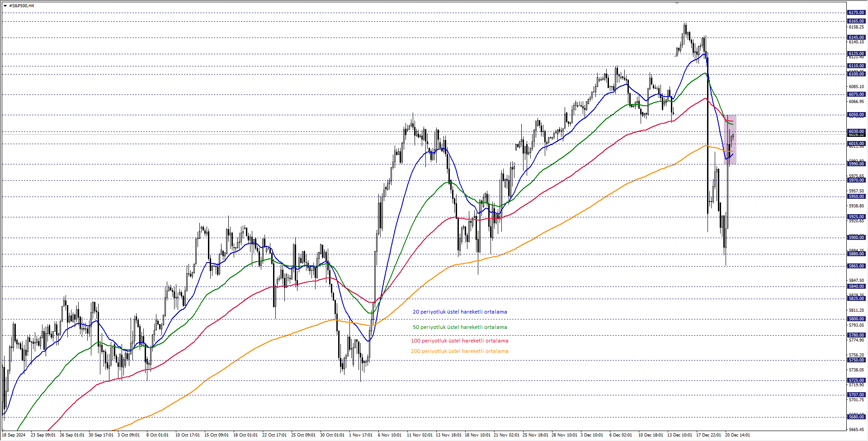Image resolution: width=868 pixels, height=441 pixels.
Task: Select the 5990.00 horizontal line price label
Action: (x=856, y=164)
